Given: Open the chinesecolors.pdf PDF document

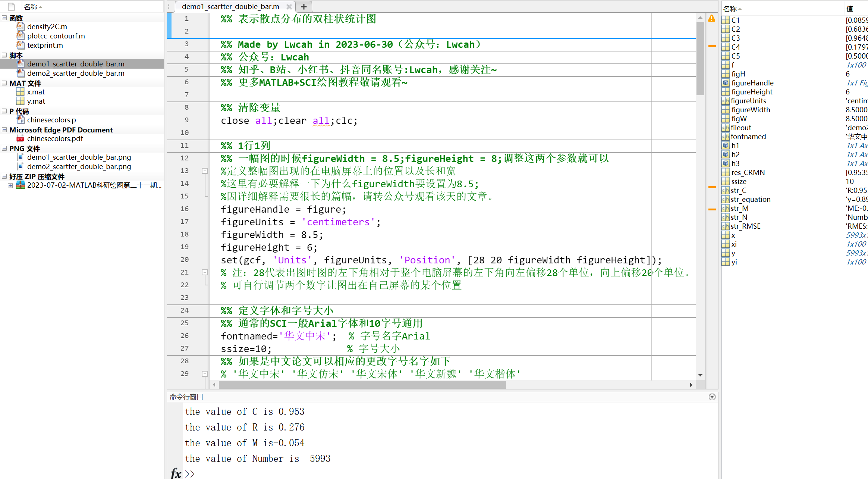Looking at the screenshot, I should 55,138.
